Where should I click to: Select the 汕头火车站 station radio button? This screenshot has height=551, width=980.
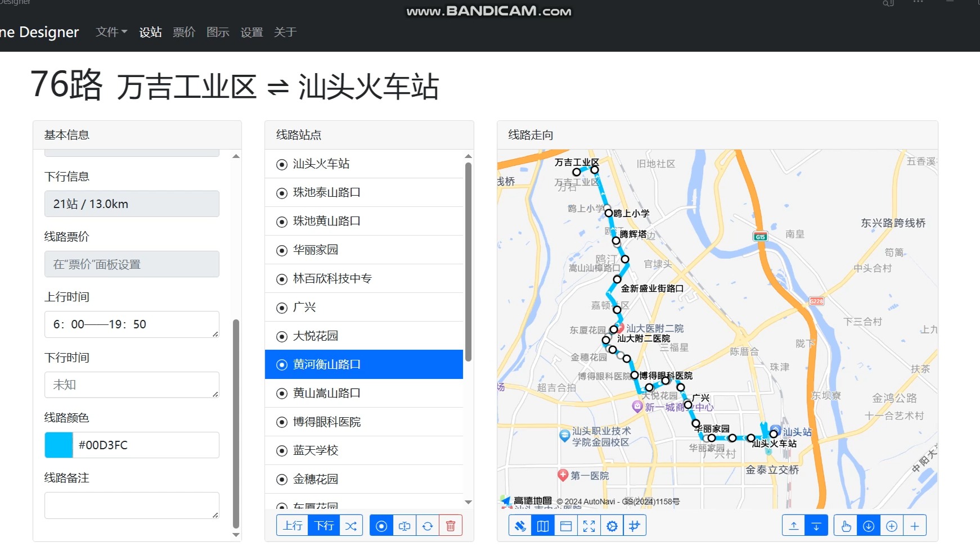tap(281, 164)
